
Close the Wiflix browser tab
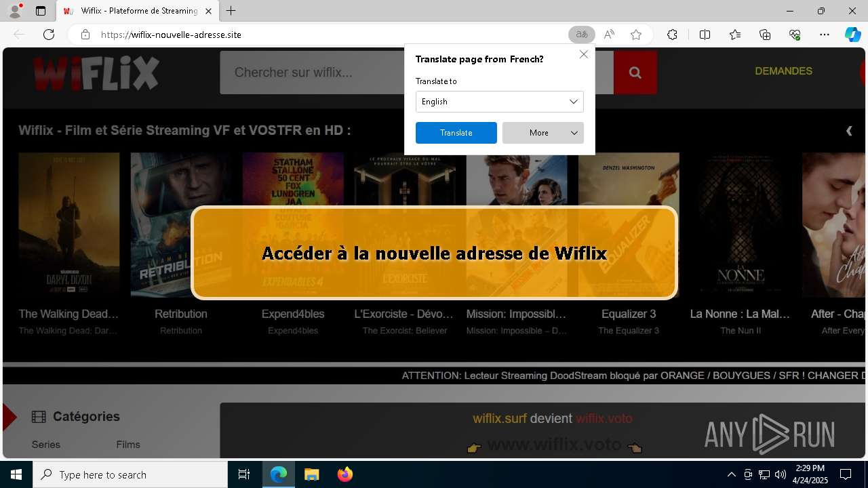pos(208,11)
